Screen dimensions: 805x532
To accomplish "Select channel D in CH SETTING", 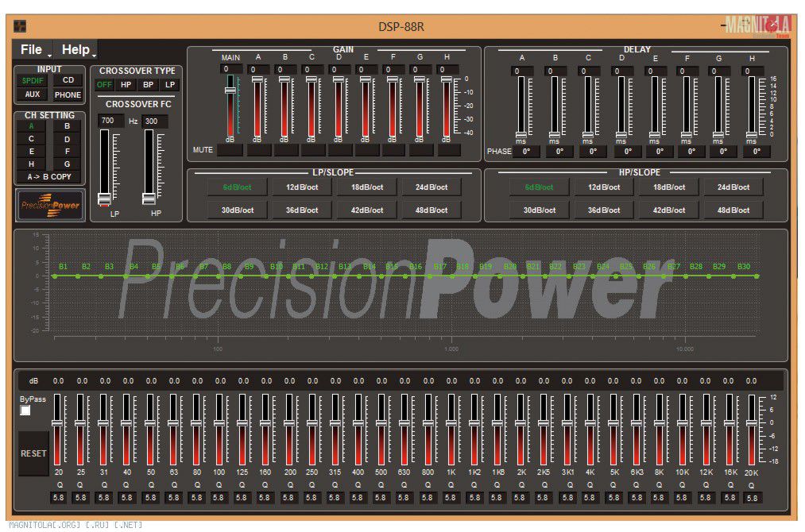I will pos(67,139).
